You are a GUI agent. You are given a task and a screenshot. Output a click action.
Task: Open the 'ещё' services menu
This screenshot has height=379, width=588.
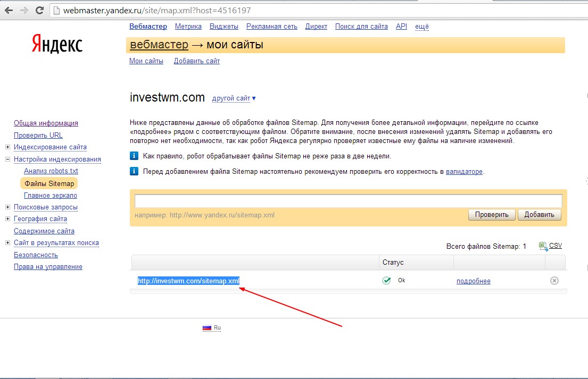pos(422,27)
